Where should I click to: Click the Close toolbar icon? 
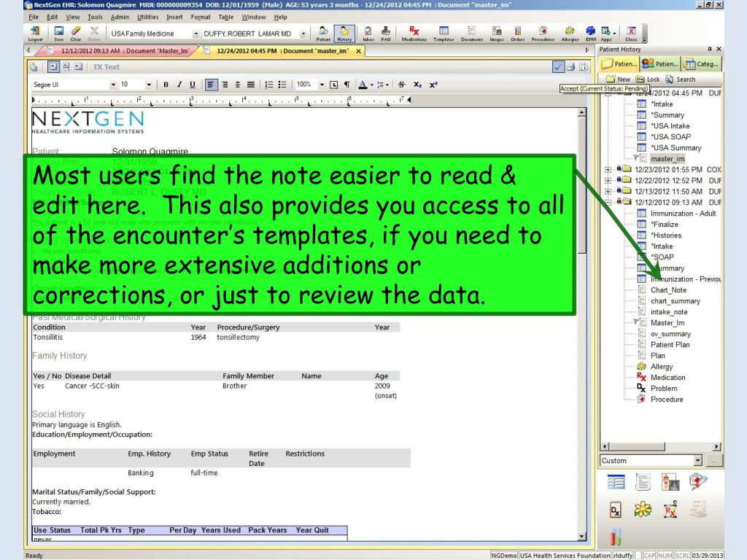pos(631,34)
